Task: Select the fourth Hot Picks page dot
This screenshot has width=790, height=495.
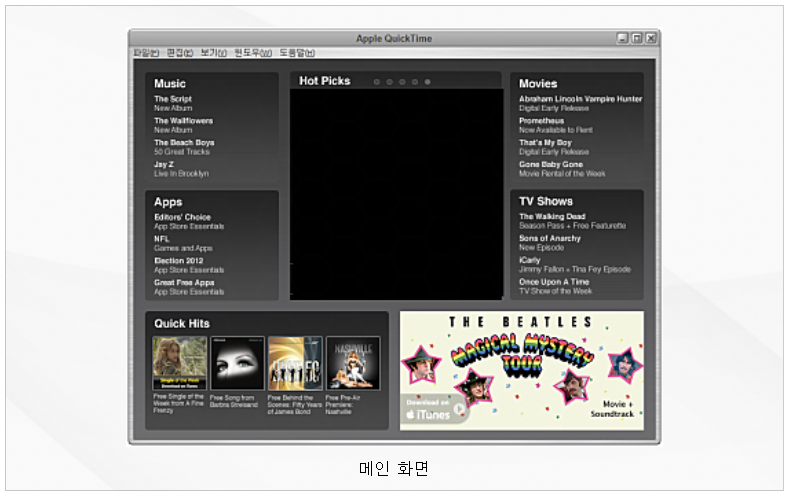Action: pos(415,82)
